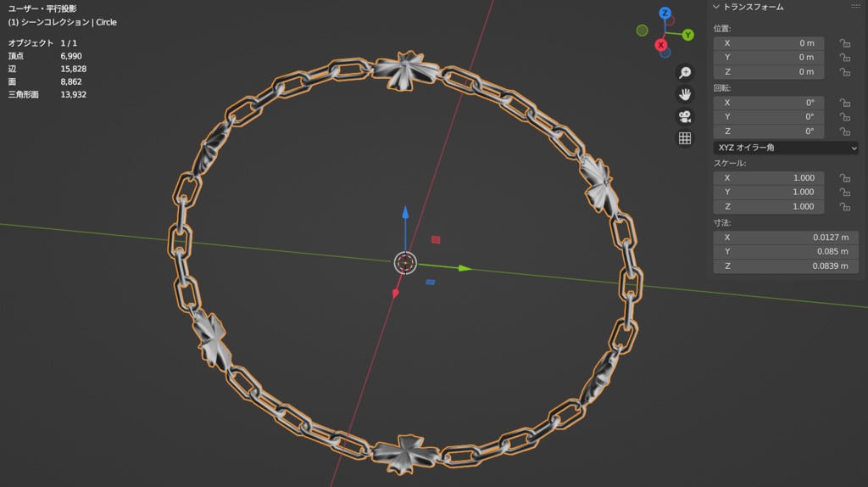Click the scale X field 1.000
The height and width of the screenshot is (487, 868).
coord(768,178)
